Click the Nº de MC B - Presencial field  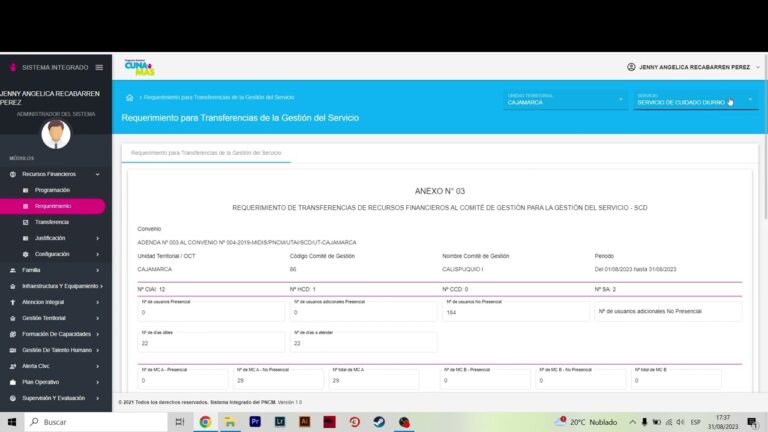pos(485,378)
